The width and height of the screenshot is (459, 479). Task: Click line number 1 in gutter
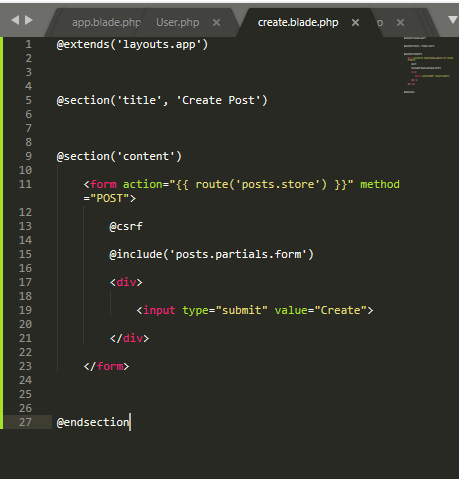(29, 44)
